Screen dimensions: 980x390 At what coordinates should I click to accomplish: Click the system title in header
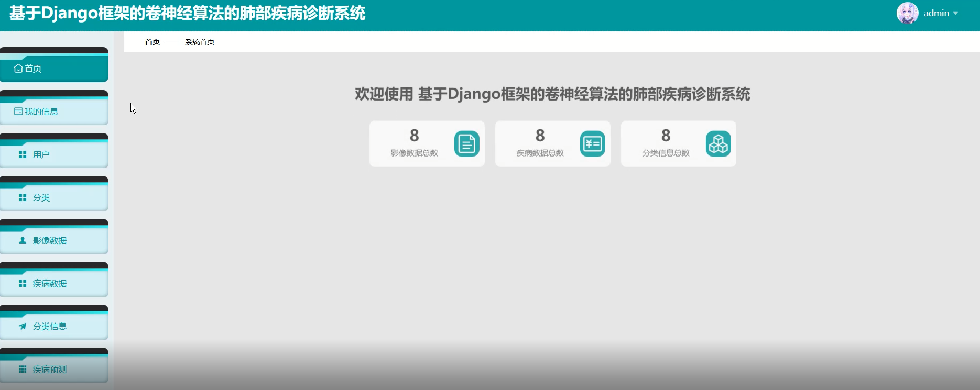click(187, 13)
